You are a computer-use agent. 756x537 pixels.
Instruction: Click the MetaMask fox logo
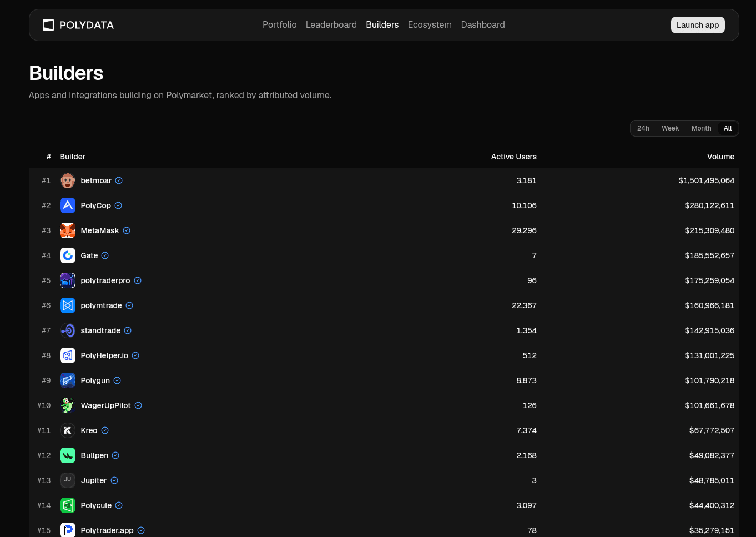point(68,230)
